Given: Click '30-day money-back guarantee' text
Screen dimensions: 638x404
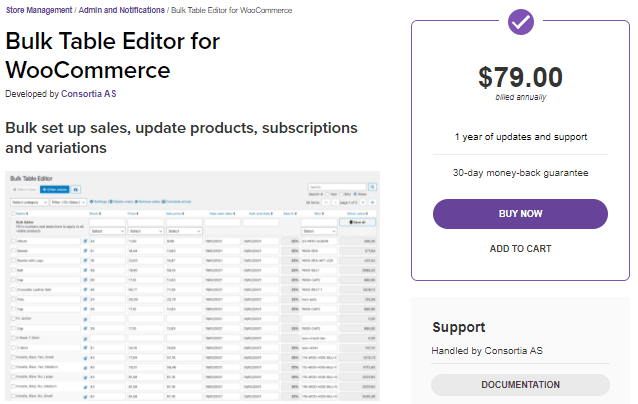Looking at the screenshot, I should (x=520, y=173).
